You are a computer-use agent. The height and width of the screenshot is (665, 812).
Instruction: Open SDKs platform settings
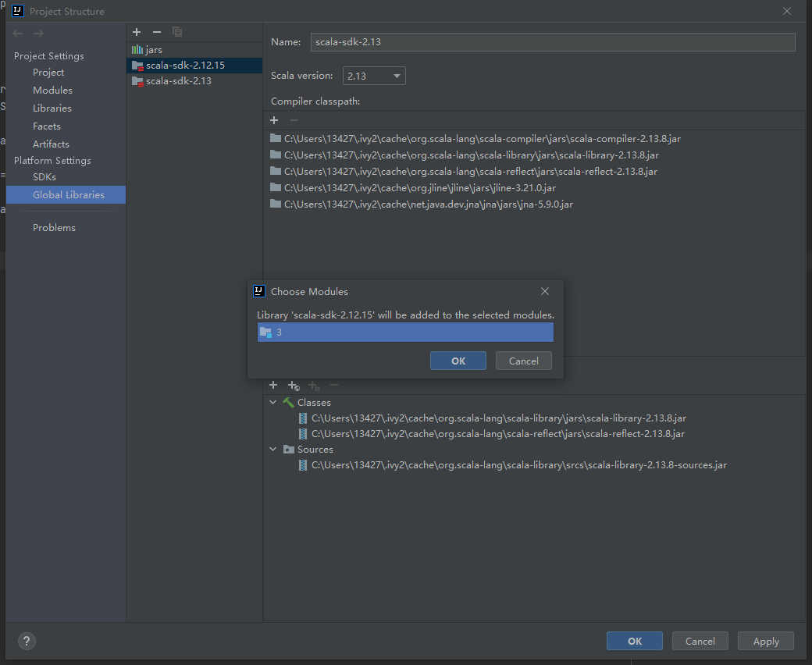[45, 177]
